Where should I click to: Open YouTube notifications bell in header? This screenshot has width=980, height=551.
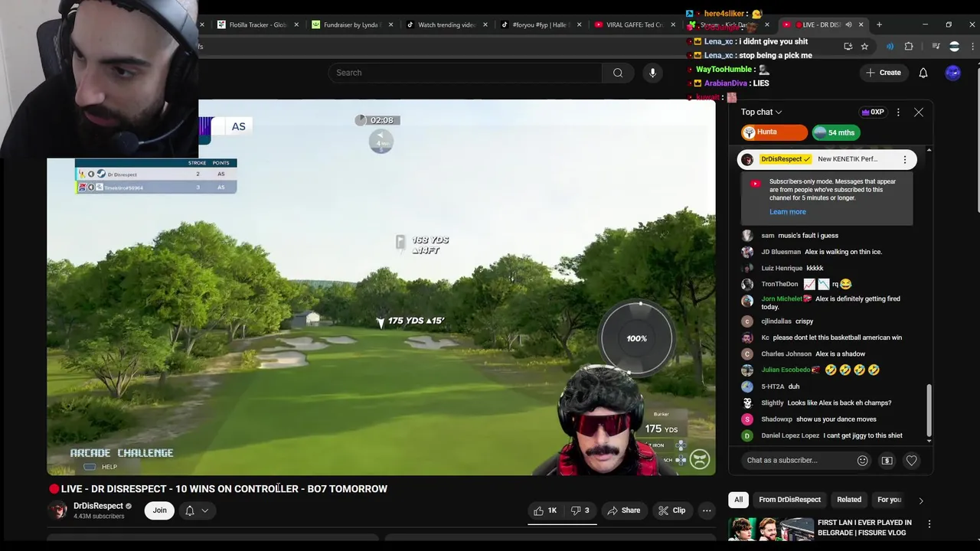click(x=923, y=73)
